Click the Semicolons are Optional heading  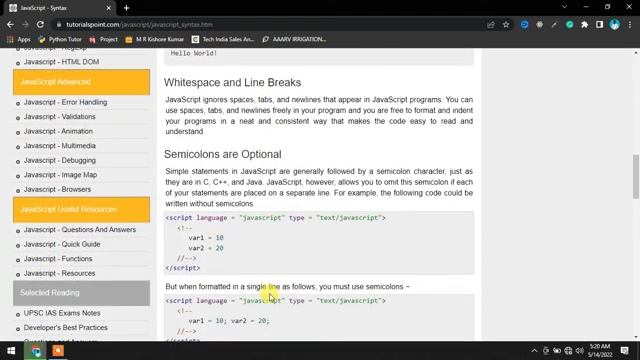click(x=222, y=154)
